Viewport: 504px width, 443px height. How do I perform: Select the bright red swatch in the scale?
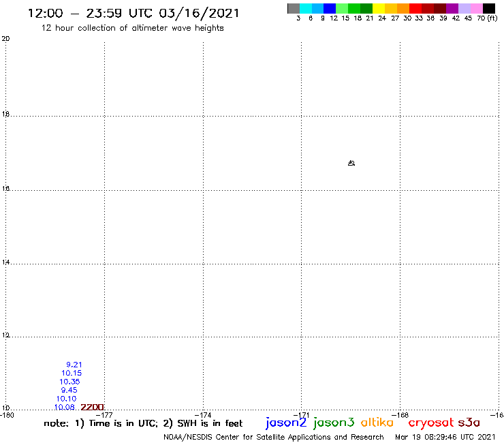tap(415, 8)
